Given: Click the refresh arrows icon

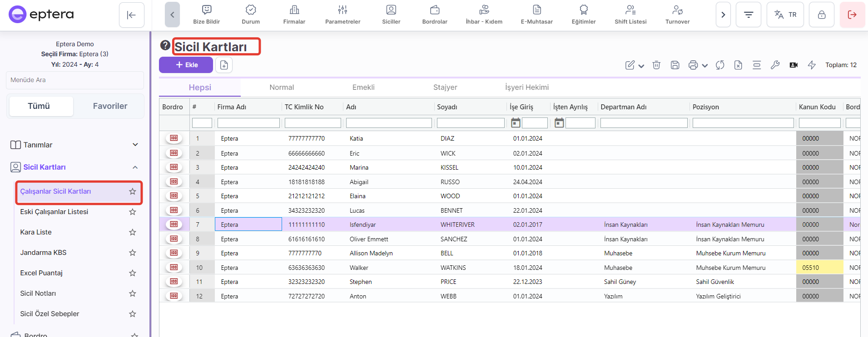Looking at the screenshot, I should pos(720,65).
